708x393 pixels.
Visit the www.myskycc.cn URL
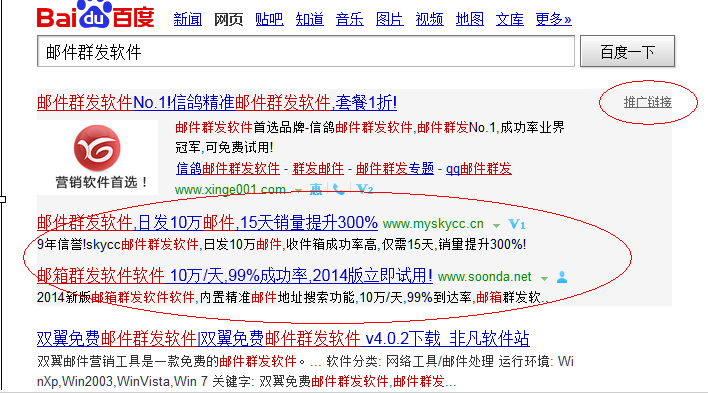433,224
